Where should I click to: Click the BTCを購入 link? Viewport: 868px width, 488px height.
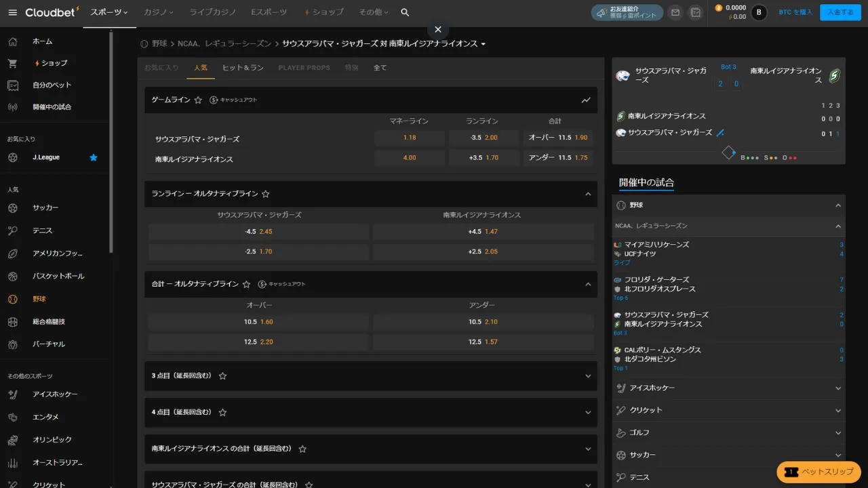(795, 12)
